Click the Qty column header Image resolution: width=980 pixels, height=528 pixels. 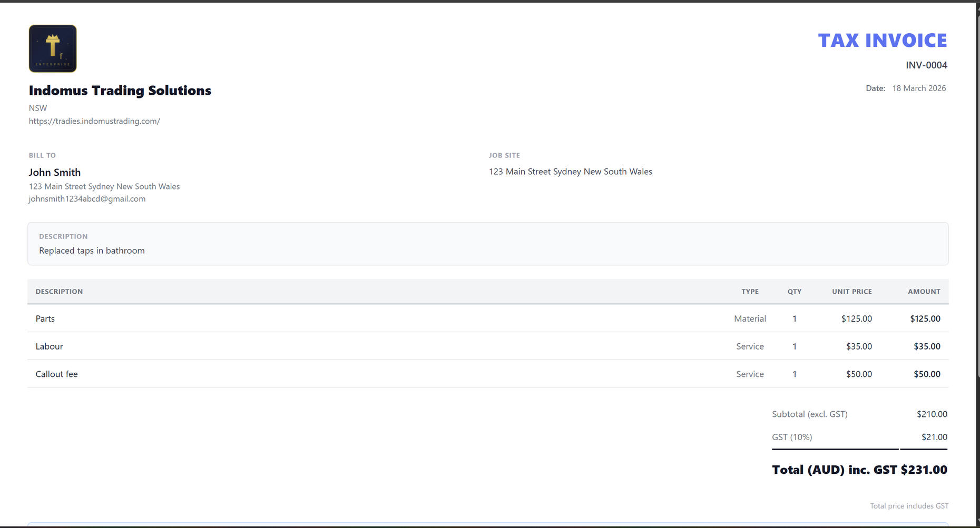pyautogui.click(x=794, y=292)
